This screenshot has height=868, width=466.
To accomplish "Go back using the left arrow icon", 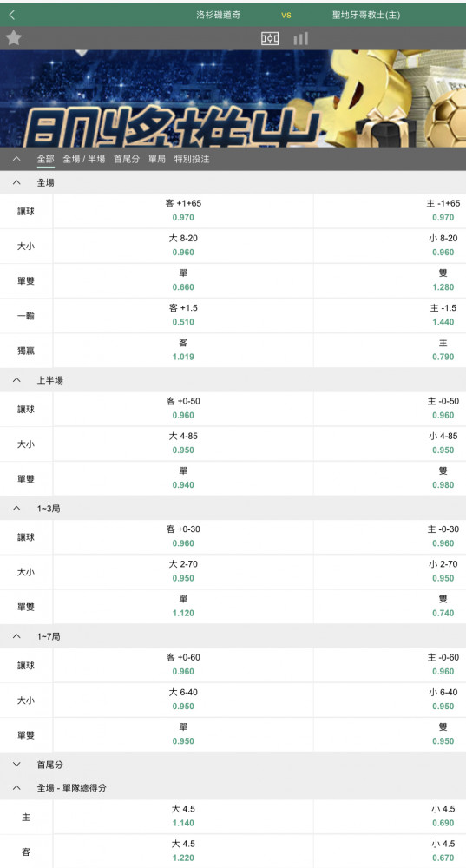I will pos(12,15).
